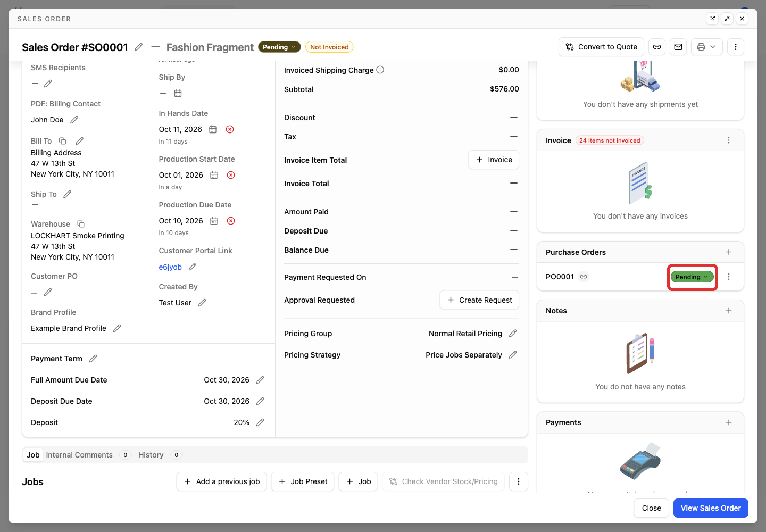Switch to the Job tab
The height and width of the screenshot is (532, 766).
coord(33,455)
